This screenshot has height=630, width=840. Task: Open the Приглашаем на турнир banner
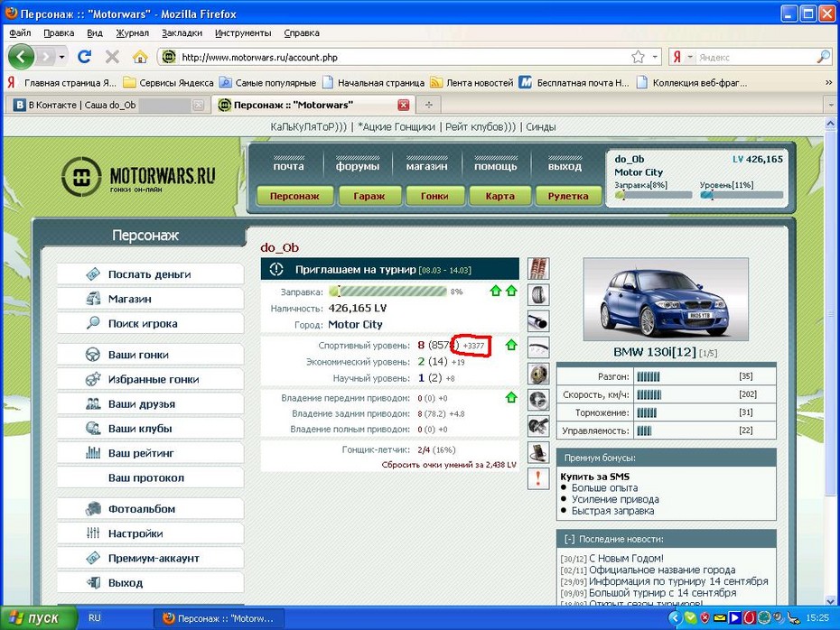(x=390, y=269)
